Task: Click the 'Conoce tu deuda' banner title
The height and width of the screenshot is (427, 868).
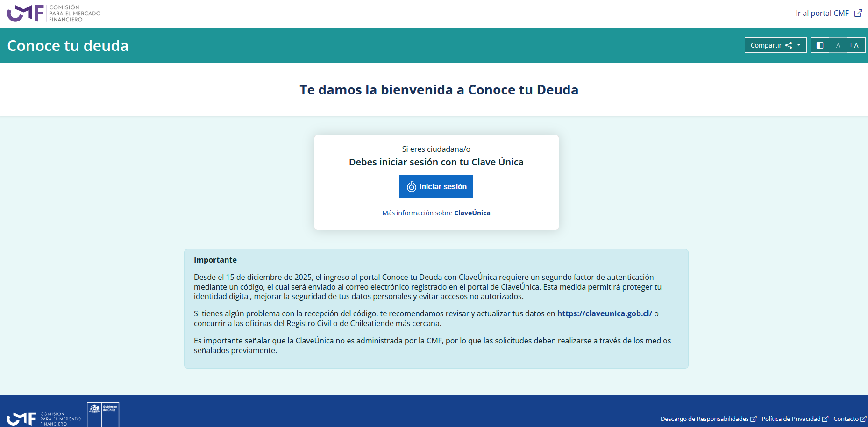Action: (68, 45)
